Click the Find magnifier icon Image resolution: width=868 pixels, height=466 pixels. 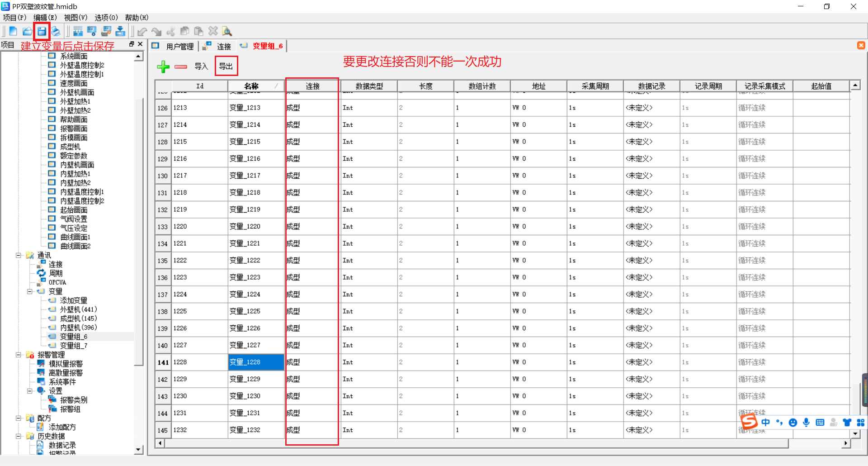pos(227,31)
